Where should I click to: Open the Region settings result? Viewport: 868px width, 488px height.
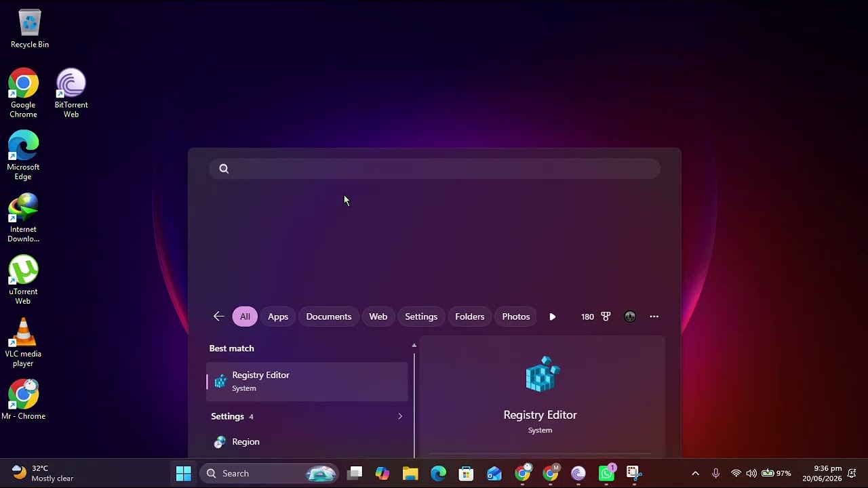click(307, 442)
